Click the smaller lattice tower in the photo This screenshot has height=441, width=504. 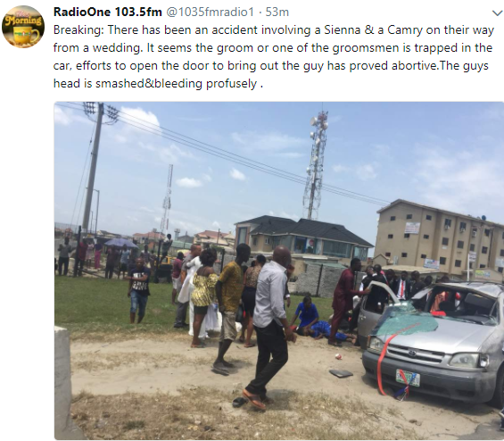167,198
